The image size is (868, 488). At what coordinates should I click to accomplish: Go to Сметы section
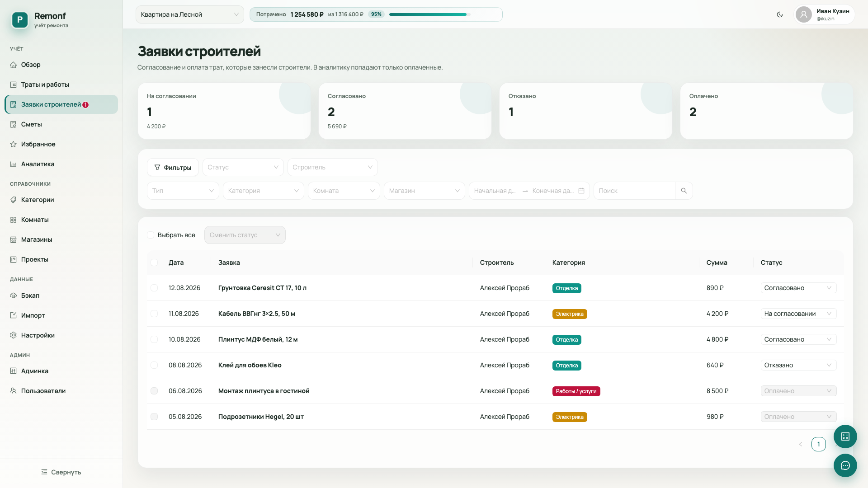point(61,124)
